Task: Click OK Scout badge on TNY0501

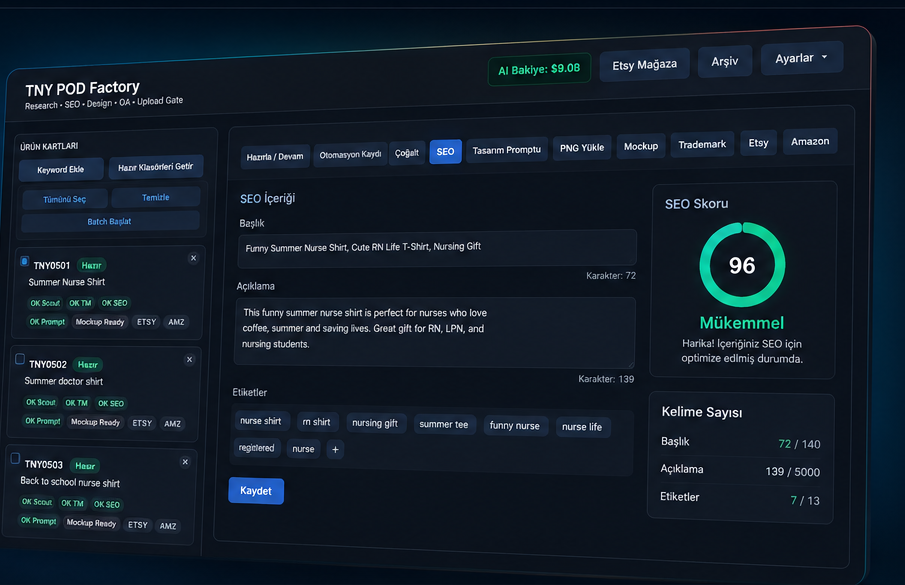Action: point(45,303)
